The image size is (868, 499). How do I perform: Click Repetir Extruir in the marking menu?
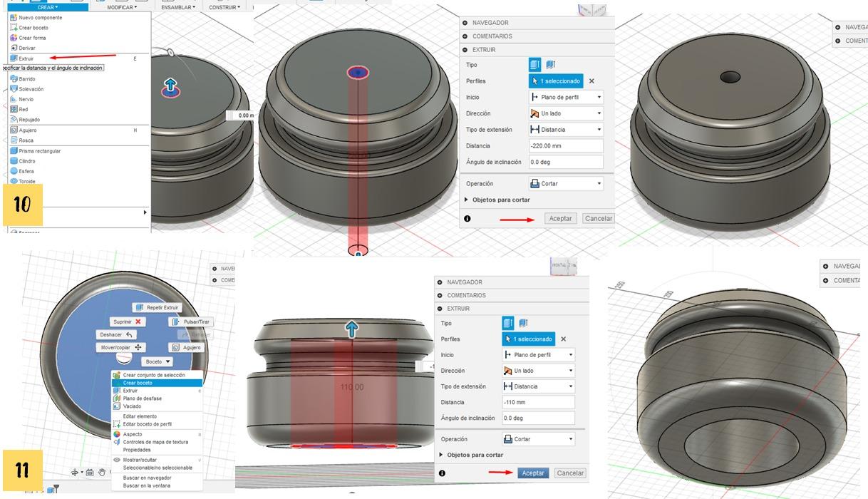(157, 307)
